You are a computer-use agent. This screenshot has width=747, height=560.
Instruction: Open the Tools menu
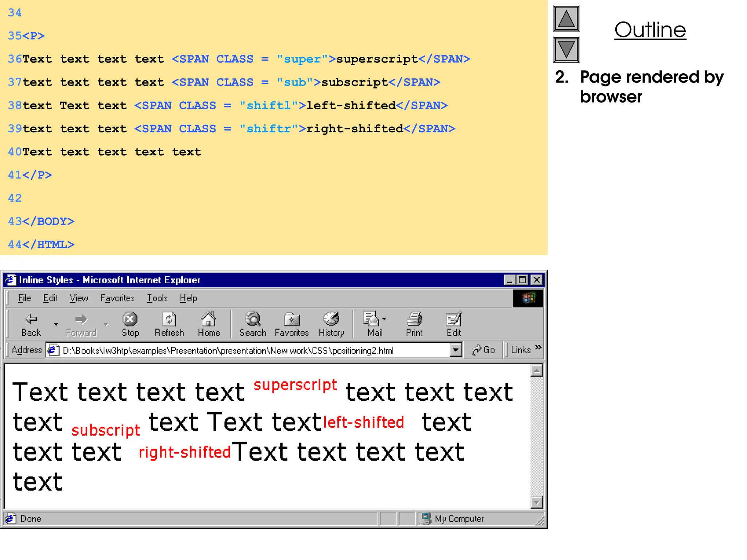pyautogui.click(x=157, y=298)
